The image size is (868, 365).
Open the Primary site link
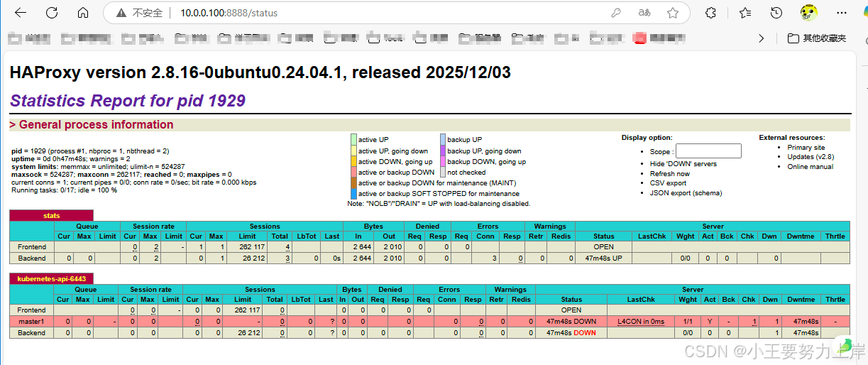click(x=806, y=147)
